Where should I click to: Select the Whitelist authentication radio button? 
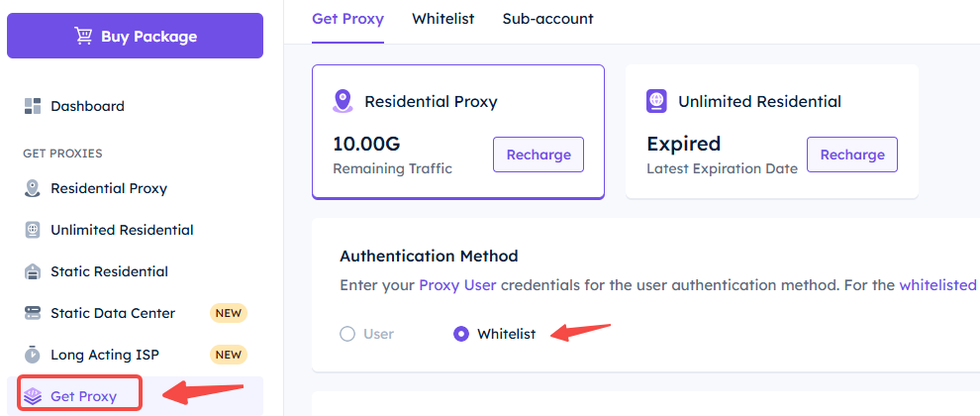click(461, 334)
